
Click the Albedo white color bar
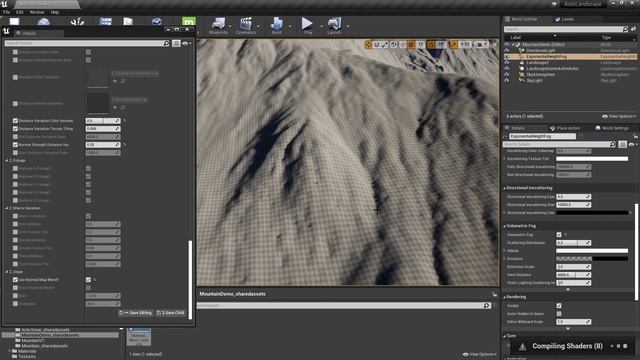(592, 251)
